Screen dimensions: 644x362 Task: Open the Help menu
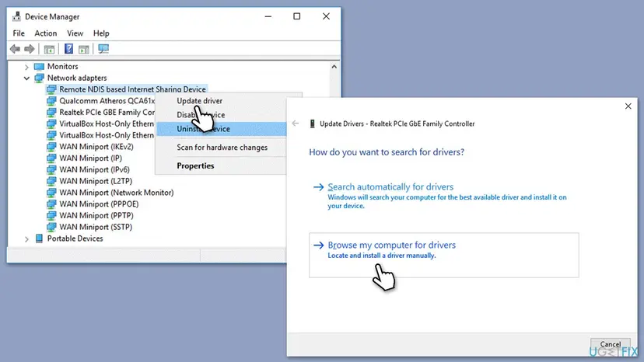[101, 33]
